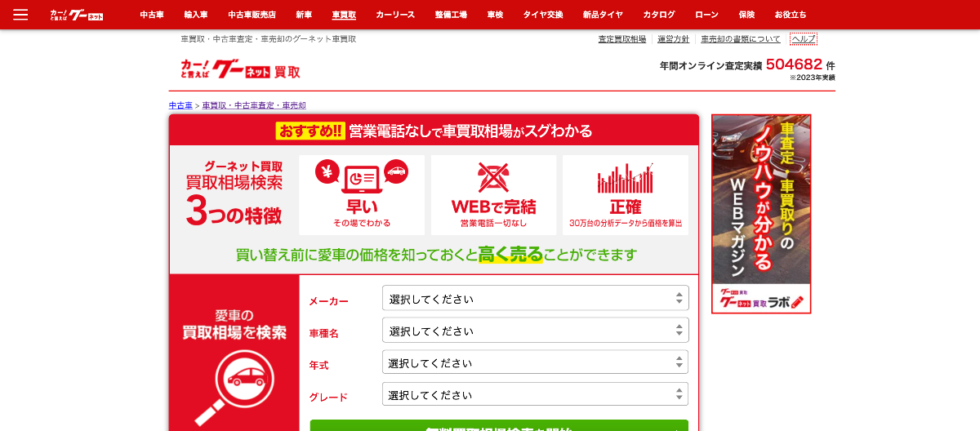The image size is (980, 431).
Task: Open the ローン menu item
Action: [x=707, y=15]
